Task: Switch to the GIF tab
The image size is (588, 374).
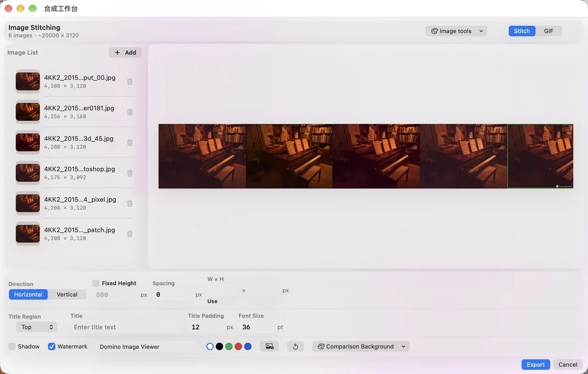Action: tap(548, 31)
